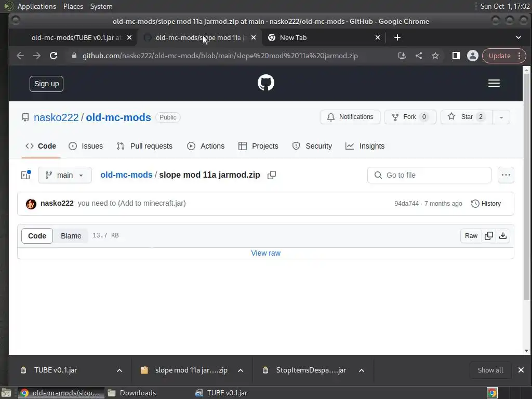
Task: Click Show all downloads
Action: pyautogui.click(x=490, y=370)
